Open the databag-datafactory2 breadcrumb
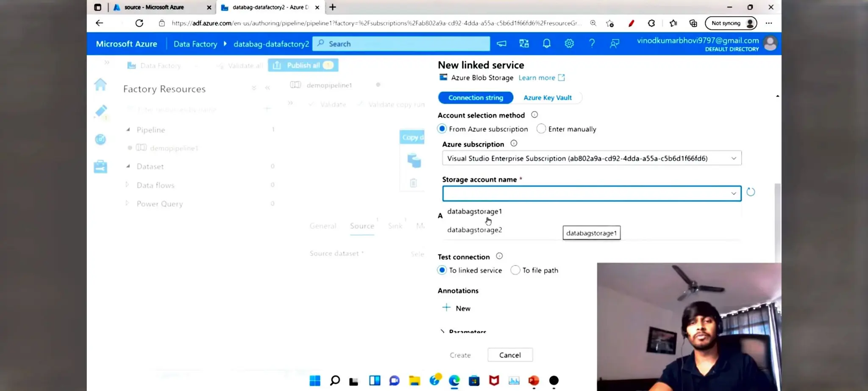Image resolution: width=868 pixels, height=391 pixels. 271,44
